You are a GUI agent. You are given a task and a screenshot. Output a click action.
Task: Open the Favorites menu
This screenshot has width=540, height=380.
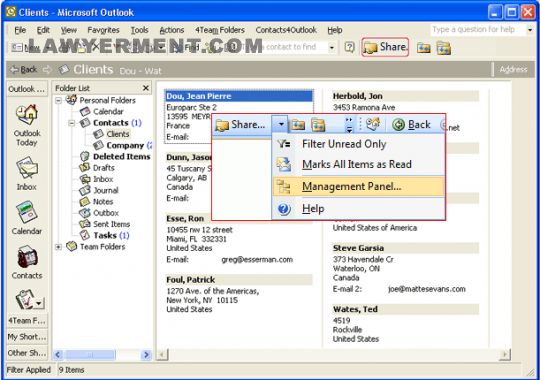coord(103,30)
